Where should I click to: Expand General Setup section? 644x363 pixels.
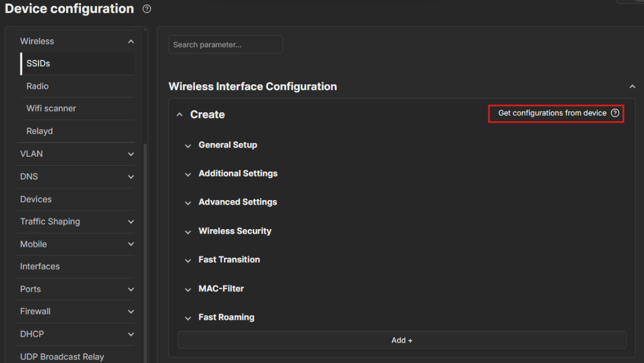[188, 146]
